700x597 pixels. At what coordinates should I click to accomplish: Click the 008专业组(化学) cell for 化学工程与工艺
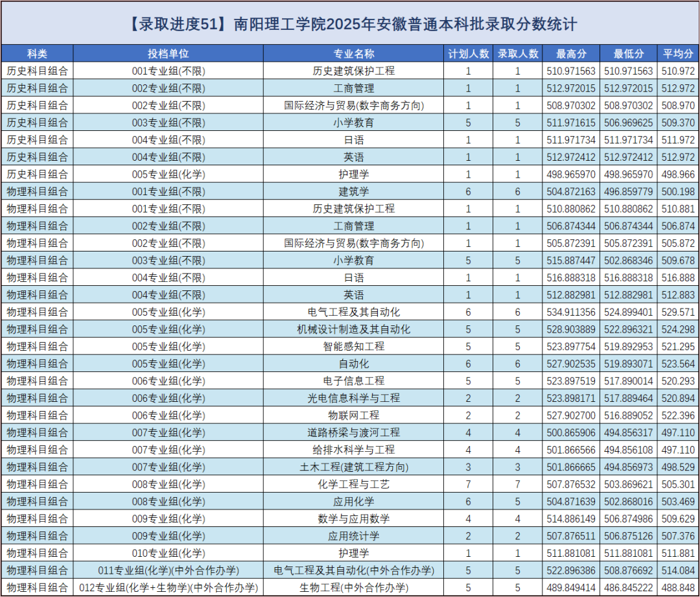169,484
